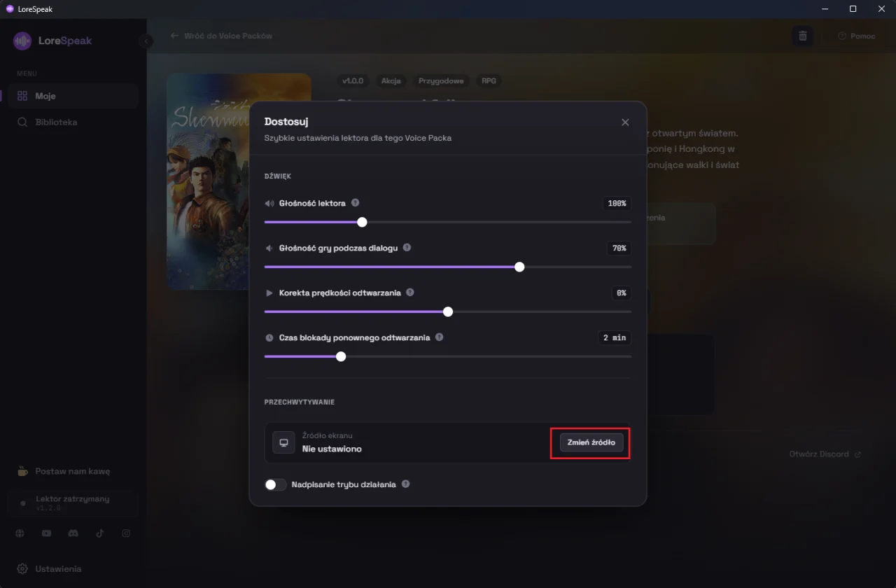Open Pomoc in the top bar

coord(856,36)
